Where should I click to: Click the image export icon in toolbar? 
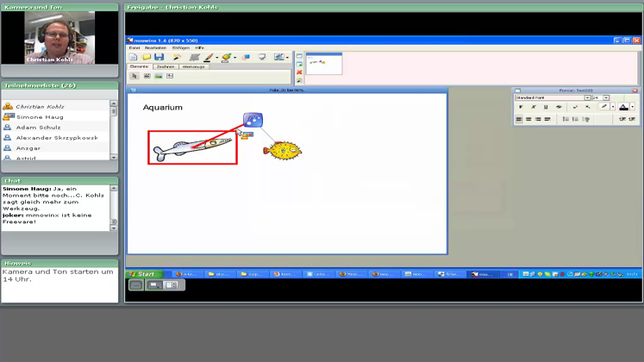point(278,57)
